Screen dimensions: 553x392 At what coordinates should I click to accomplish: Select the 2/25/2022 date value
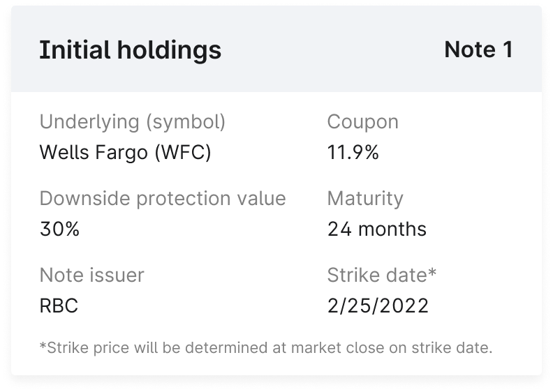(378, 306)
